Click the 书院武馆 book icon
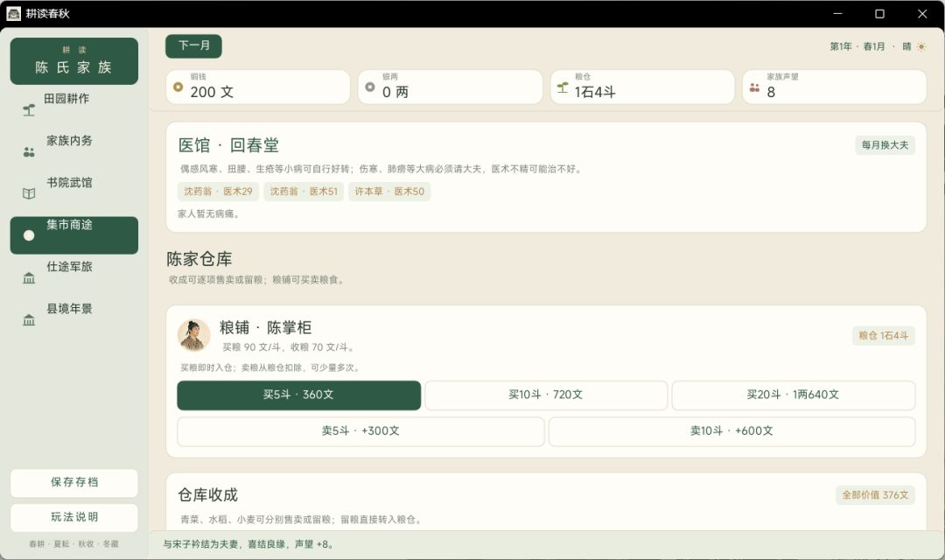 click(28, 193)
